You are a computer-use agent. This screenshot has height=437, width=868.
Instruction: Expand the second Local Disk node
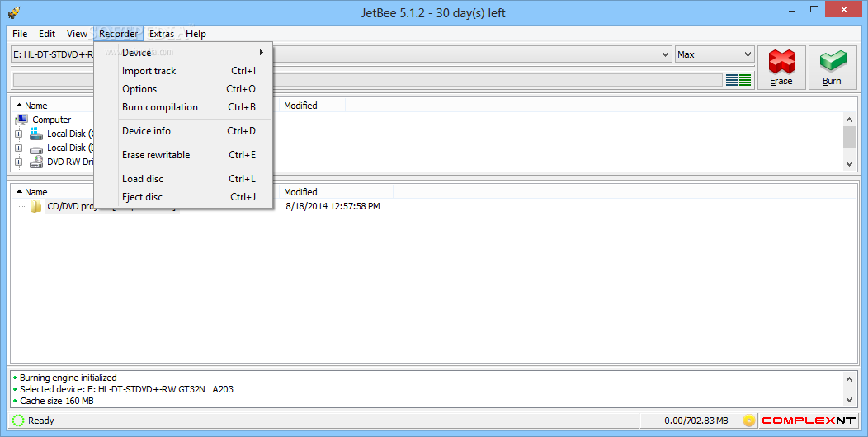click(x=19, y=148)
